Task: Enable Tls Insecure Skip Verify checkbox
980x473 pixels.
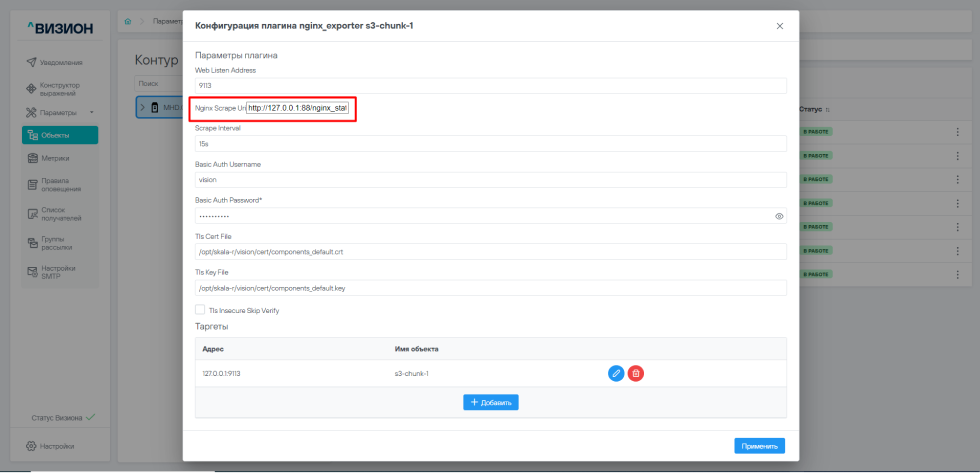Action: [x=200, y=309]
